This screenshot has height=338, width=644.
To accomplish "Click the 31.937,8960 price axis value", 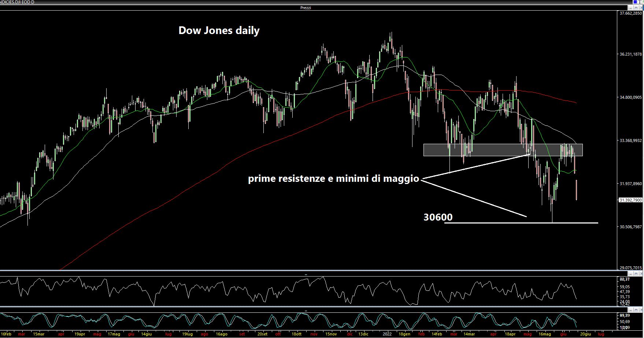I will pyautogui.click(x=630, y=184).
